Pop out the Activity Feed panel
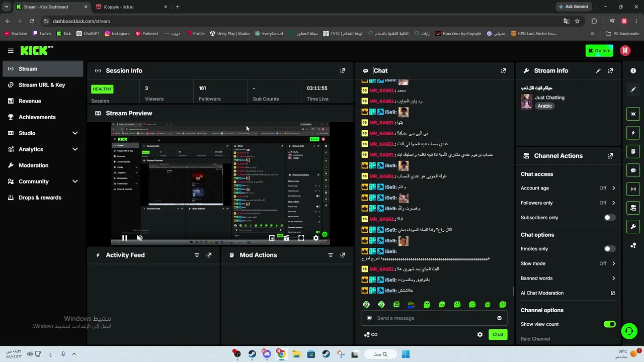Screen dimensions: 644x362 [209, 255]
